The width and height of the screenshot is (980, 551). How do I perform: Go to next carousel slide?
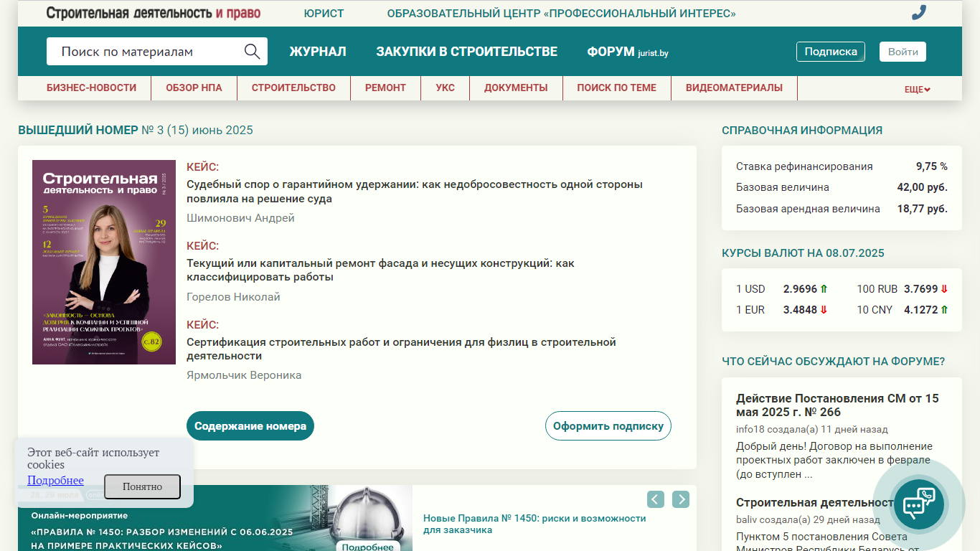click(x=681, y=499)
